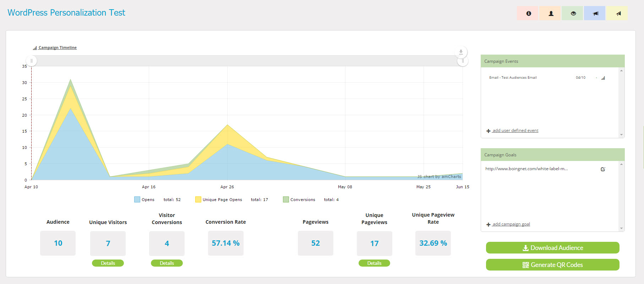Grab the right chart range slider handle
This screenshot has height=284, width=644.
point(463,61)
